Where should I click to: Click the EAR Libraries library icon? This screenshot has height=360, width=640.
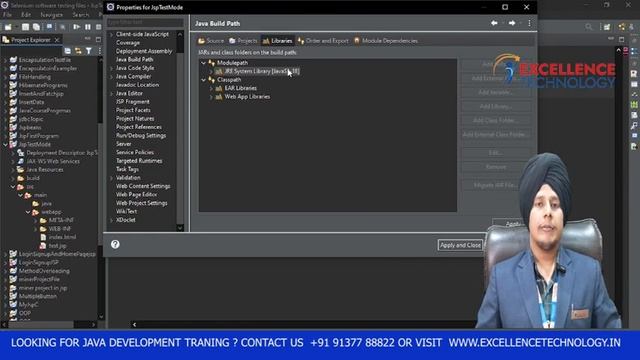point(219,88)
